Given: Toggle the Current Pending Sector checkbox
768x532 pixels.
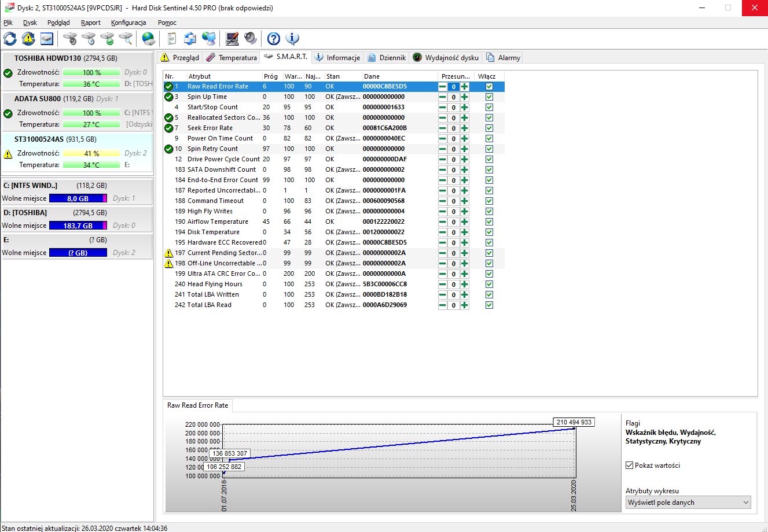Looking at the screenshot, I should 489,253.
